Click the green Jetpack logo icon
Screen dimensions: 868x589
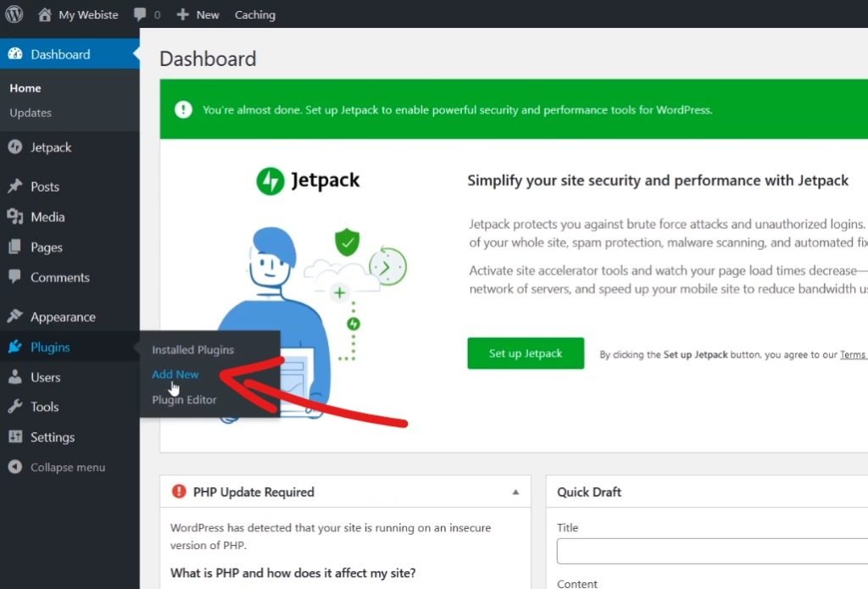[270, 181]
